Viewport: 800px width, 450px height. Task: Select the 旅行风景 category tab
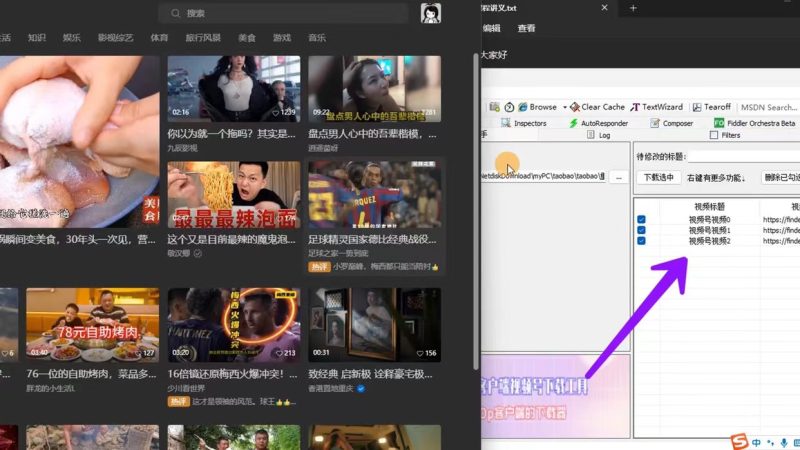pos(203,38)
